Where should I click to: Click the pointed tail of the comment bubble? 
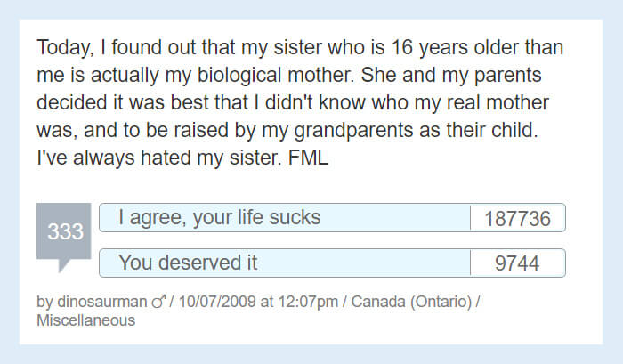63,265
